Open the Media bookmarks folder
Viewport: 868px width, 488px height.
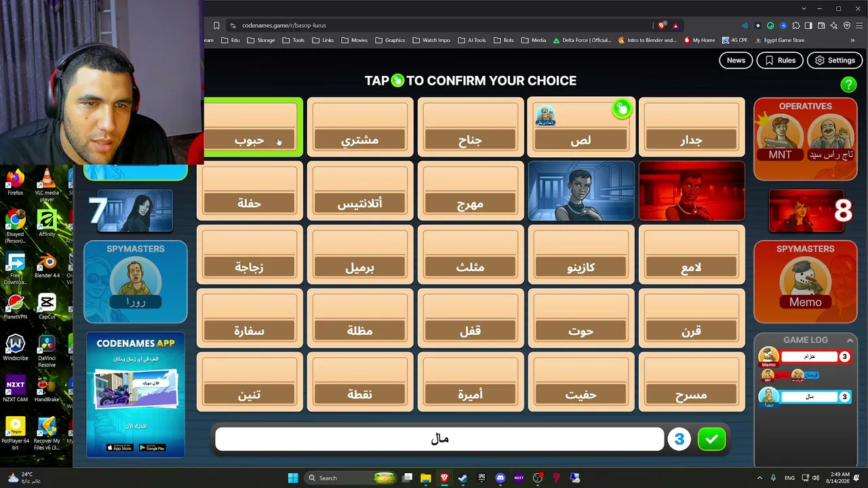point(534,40)
